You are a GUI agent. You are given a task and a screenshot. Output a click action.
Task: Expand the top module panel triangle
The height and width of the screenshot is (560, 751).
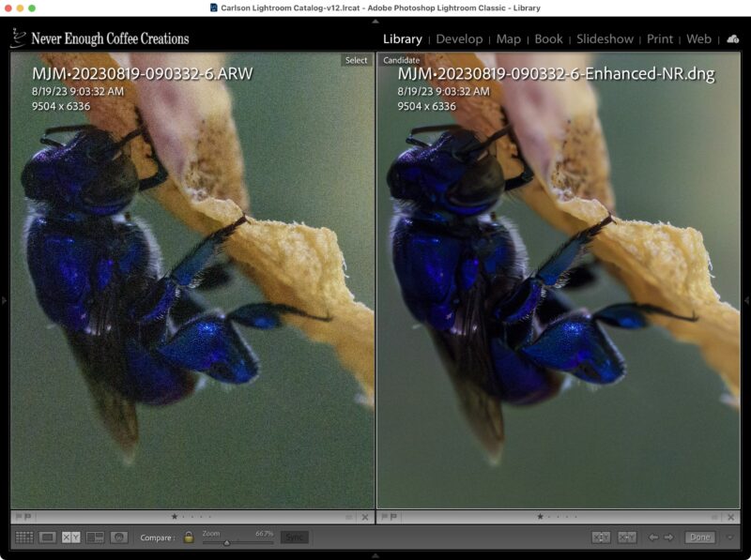coord(375,21)
